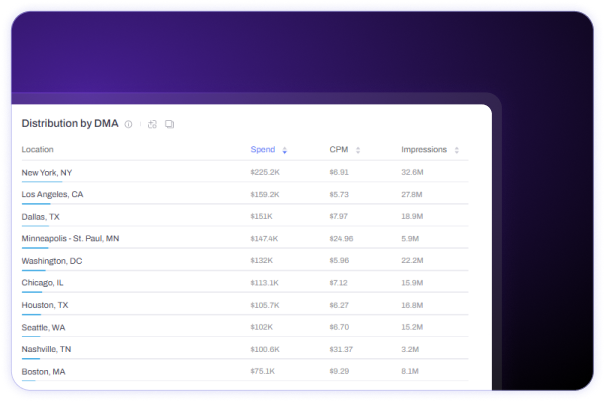605x402 pixels.
Task: Select the Seattle, WA row
Action: [x=245, y=327]
